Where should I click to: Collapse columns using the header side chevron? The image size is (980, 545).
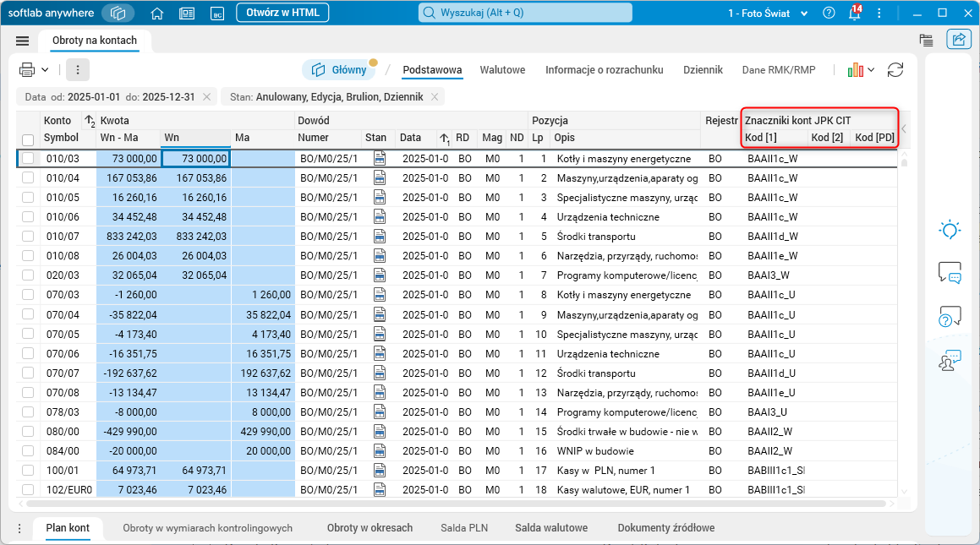coord(904,128)
